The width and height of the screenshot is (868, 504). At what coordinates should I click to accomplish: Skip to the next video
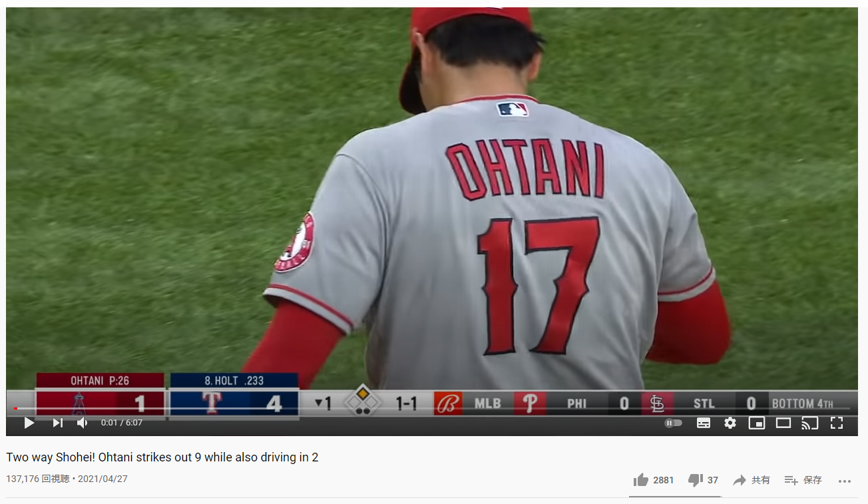tap(58, 423)
